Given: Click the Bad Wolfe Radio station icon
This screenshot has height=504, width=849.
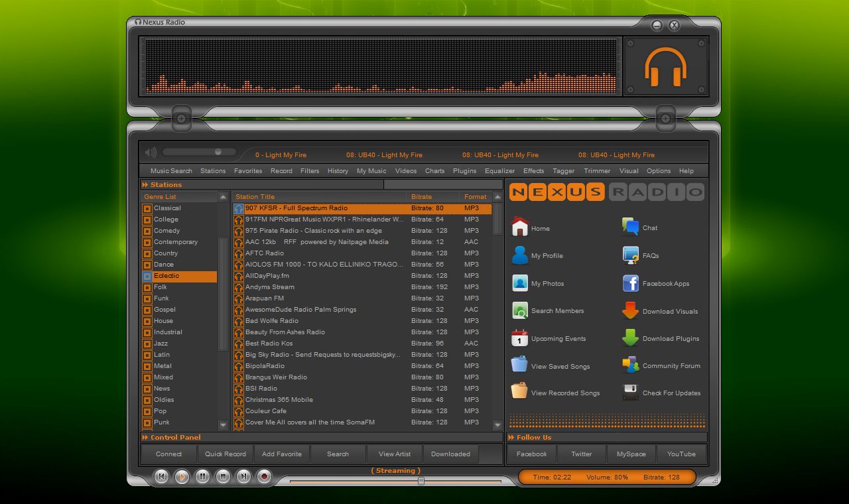Looking at the screenshot, I should click(239, 321).
